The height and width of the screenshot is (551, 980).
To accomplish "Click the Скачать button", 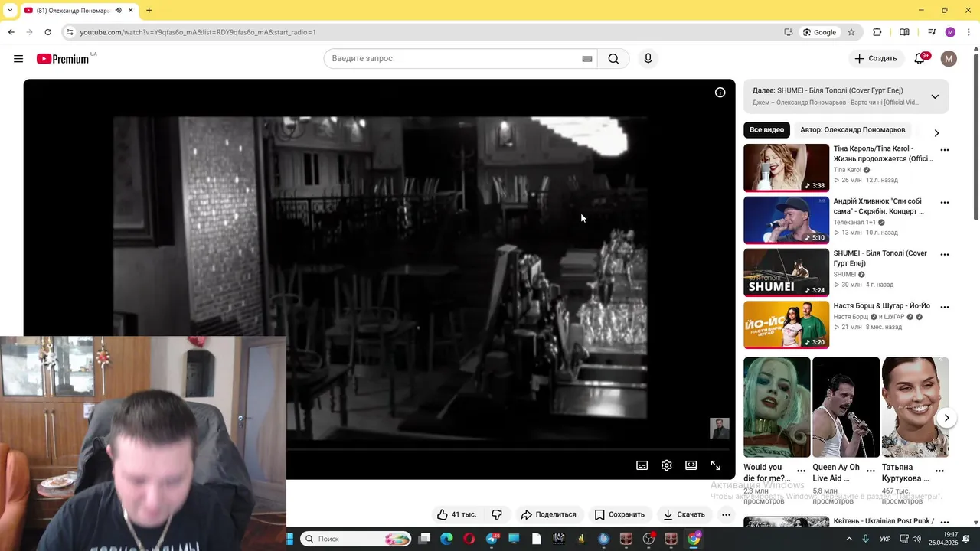I will (x=684, y=514).
